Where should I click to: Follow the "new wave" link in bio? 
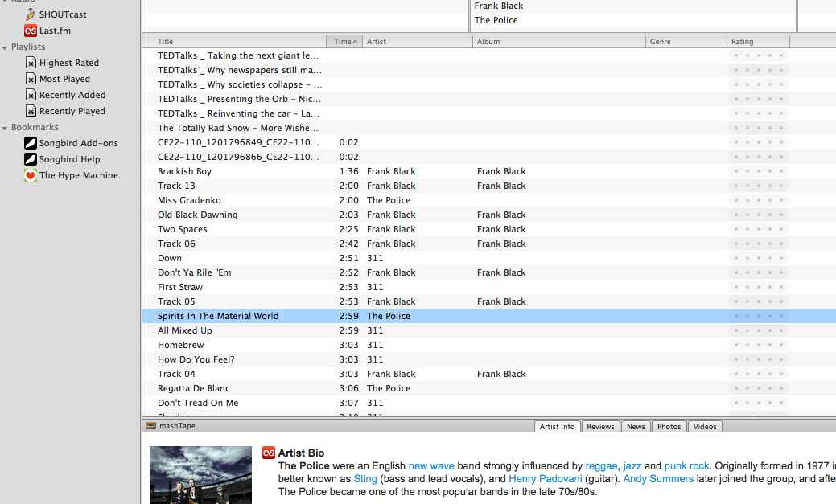[430, 466]
